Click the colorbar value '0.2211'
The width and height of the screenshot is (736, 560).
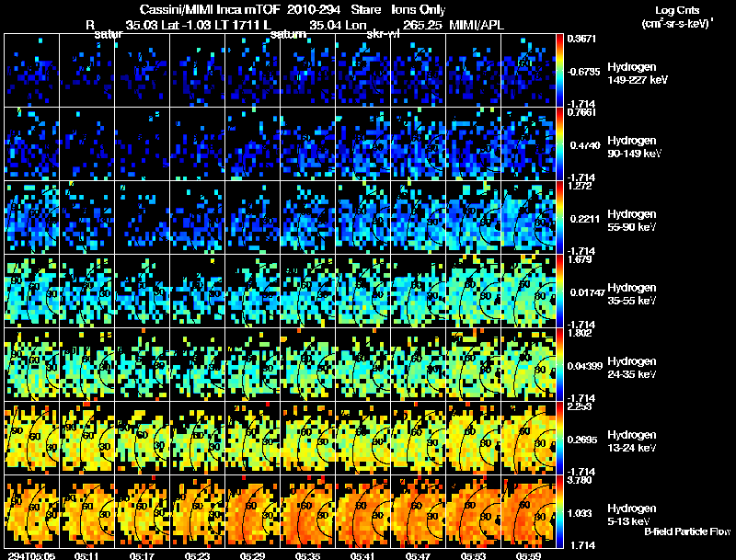pos(585,219)
